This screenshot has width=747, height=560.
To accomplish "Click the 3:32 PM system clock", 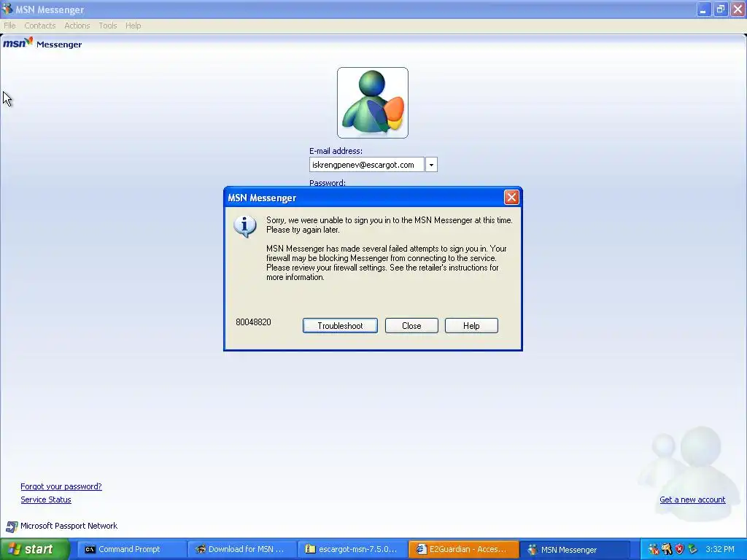I will (720, 550).
